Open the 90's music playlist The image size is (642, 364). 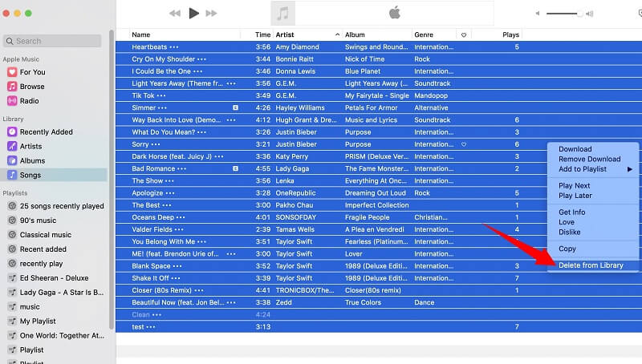(x=38, y=220)
